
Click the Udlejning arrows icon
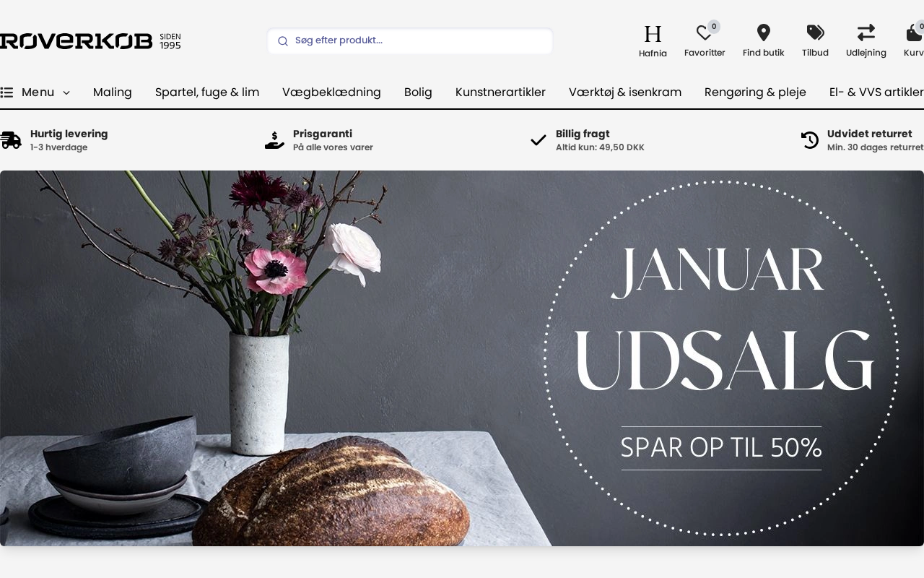(866, 33)
